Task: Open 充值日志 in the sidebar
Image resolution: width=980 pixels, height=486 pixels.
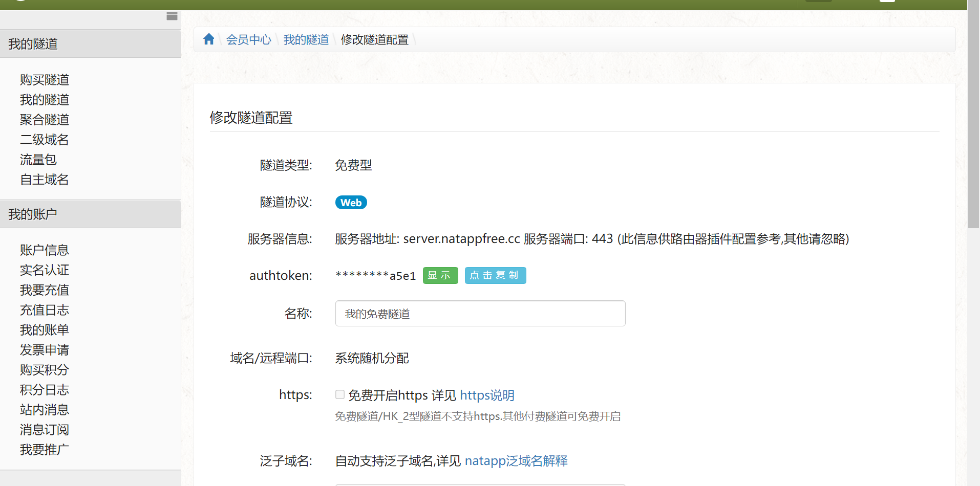Action: pos(45,310)
